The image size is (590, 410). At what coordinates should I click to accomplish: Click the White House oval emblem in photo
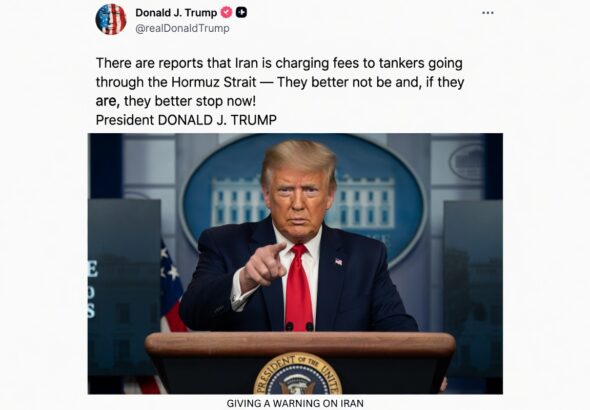point(303,201)
